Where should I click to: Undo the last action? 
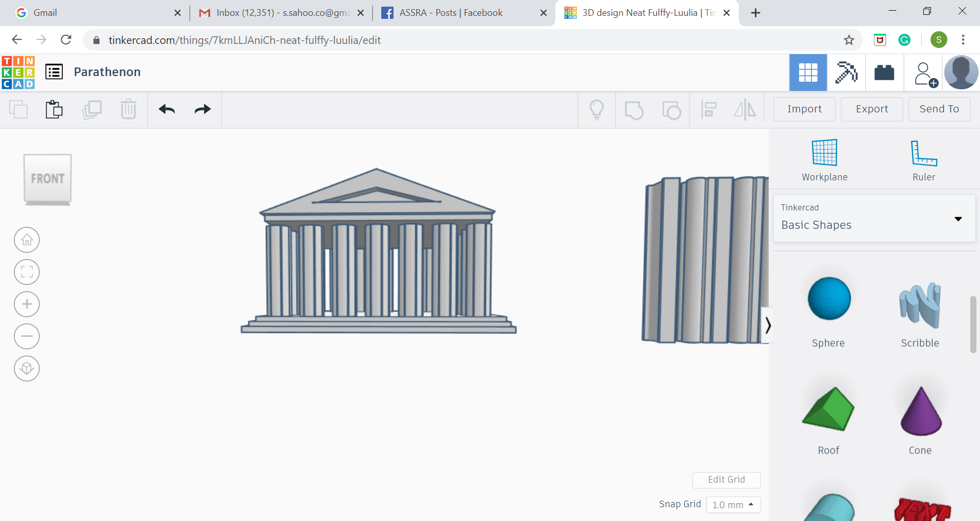pos(167,109)
